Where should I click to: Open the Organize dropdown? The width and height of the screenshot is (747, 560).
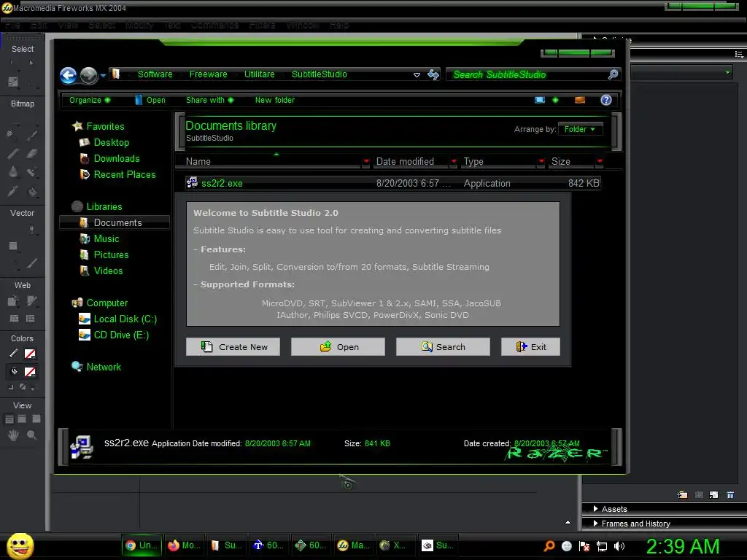[x=90, y=100]
